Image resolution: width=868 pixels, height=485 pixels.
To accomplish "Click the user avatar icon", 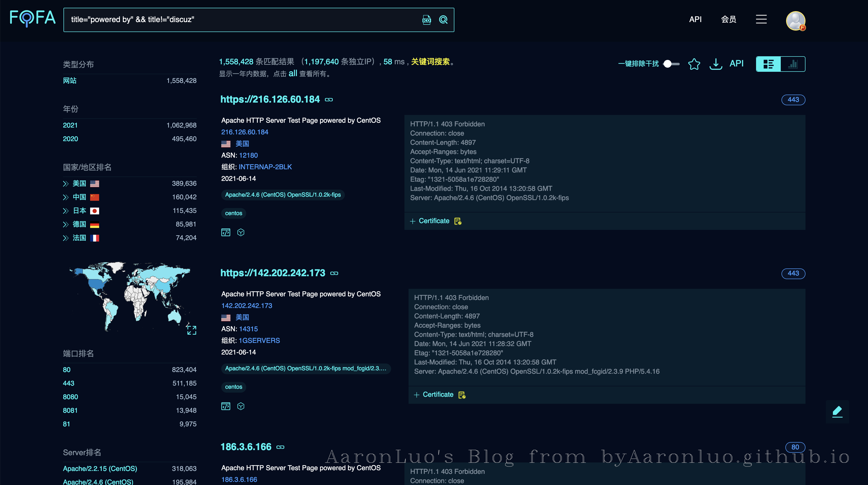I will click(x=795, y=21).
